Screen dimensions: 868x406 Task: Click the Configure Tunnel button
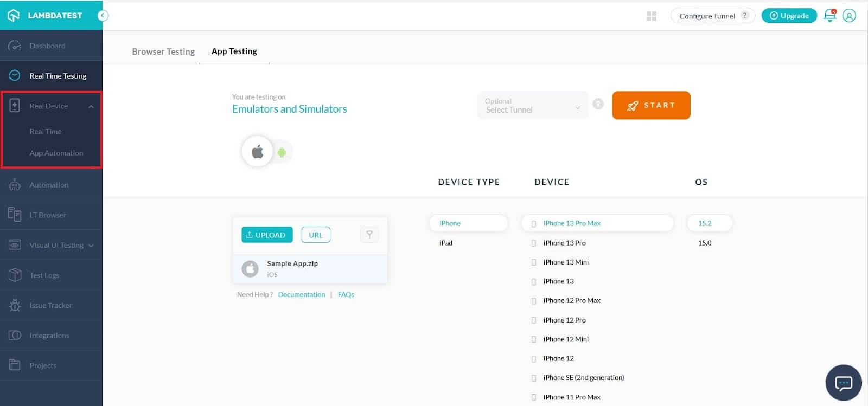click(x=713, y=16)
